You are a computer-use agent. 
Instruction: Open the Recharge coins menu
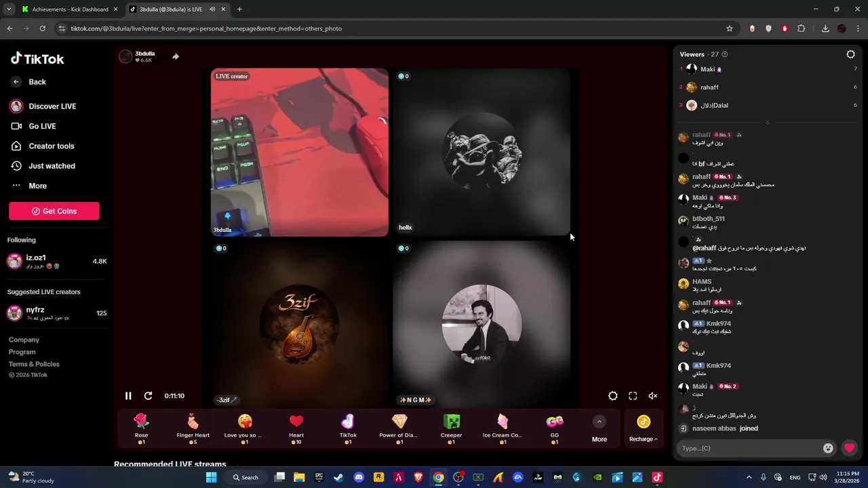click(644, 430)
